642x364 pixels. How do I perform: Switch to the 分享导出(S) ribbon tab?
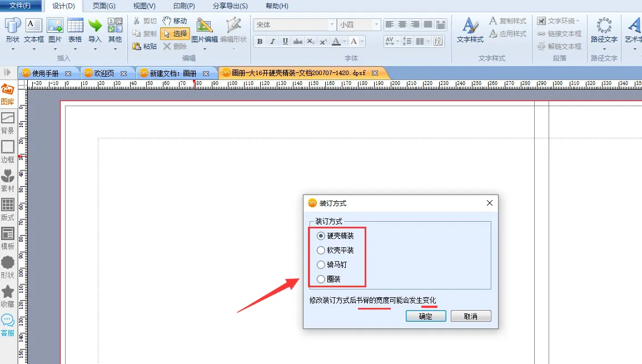tap(230, 6)
